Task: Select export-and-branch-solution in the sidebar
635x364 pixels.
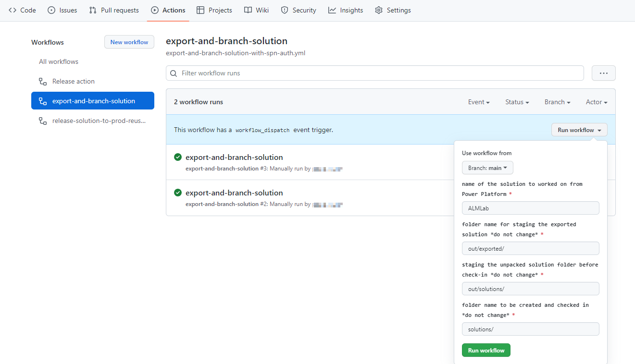Action: 93,101
